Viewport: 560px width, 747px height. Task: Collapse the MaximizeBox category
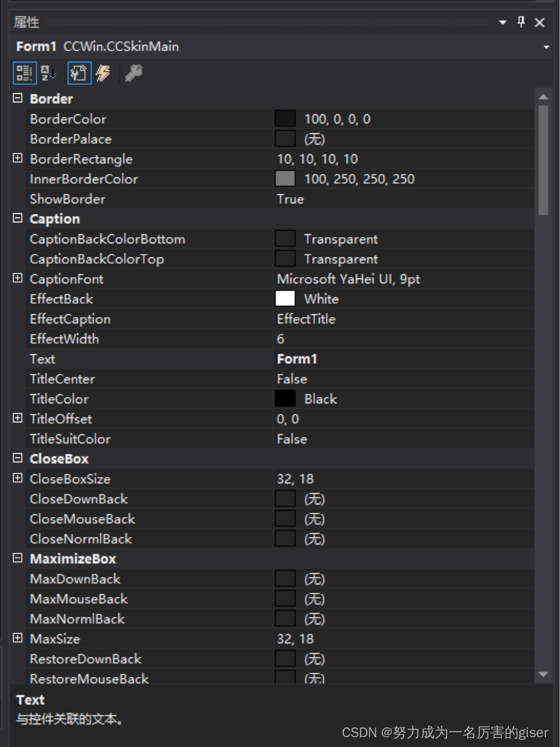pos(18,558)
